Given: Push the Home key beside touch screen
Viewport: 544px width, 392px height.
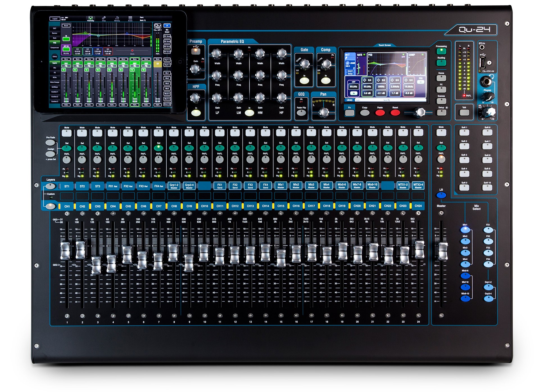Looking at the screenshot, I should click(x=441, y=78).
